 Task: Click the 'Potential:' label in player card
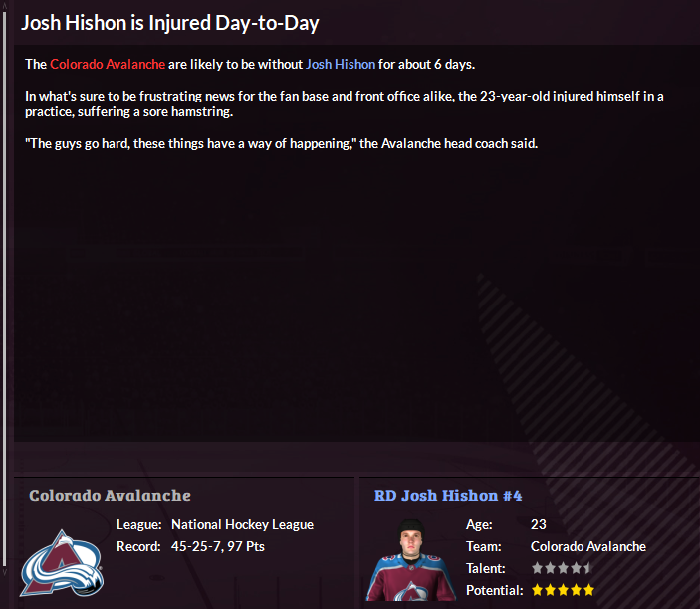(494, 590)
